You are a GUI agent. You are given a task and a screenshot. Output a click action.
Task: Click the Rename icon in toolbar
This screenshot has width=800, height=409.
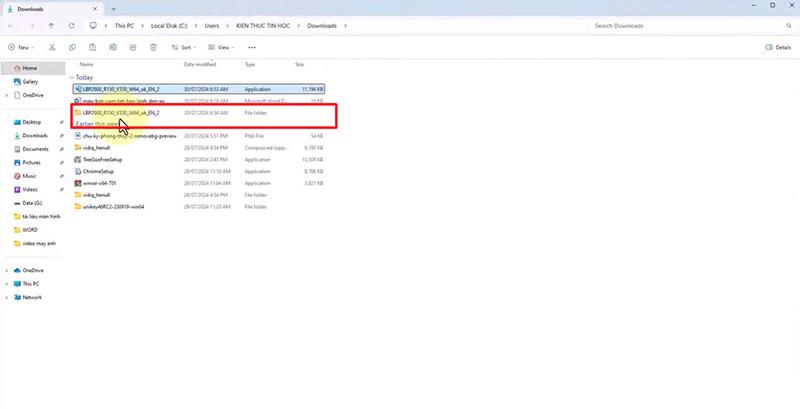(x=113, y=47)
